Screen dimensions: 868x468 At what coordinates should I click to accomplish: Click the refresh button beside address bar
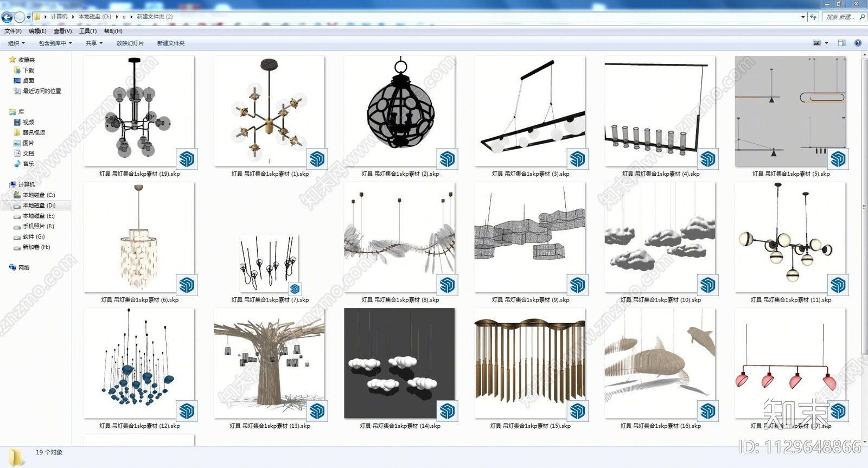[x=813, y=17]
